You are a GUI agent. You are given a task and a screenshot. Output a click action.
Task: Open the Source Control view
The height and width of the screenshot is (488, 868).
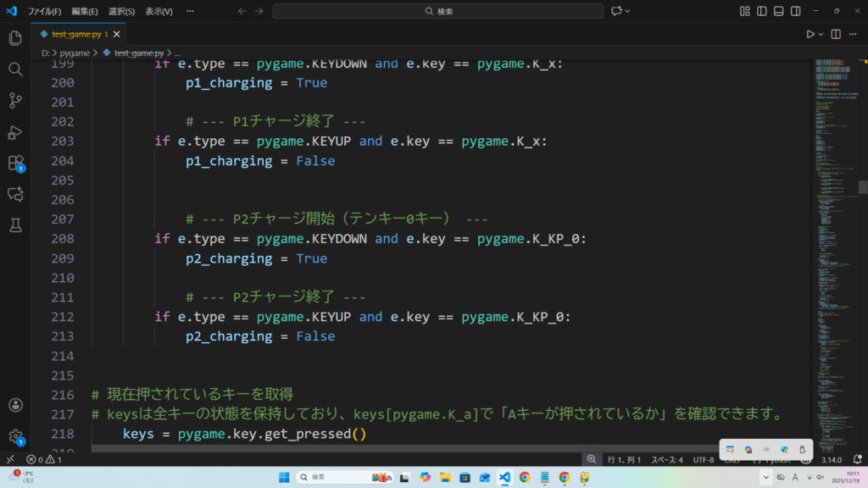point(15,101)
